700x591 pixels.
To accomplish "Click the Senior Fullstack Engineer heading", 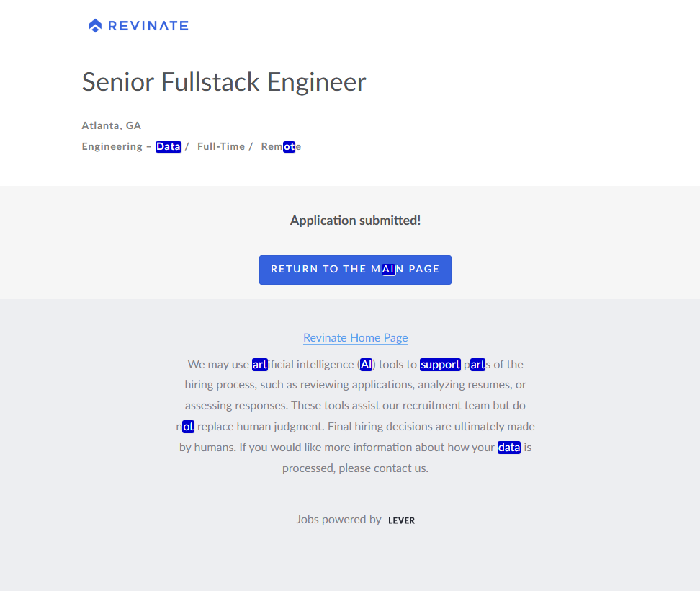I will [224, 81].
